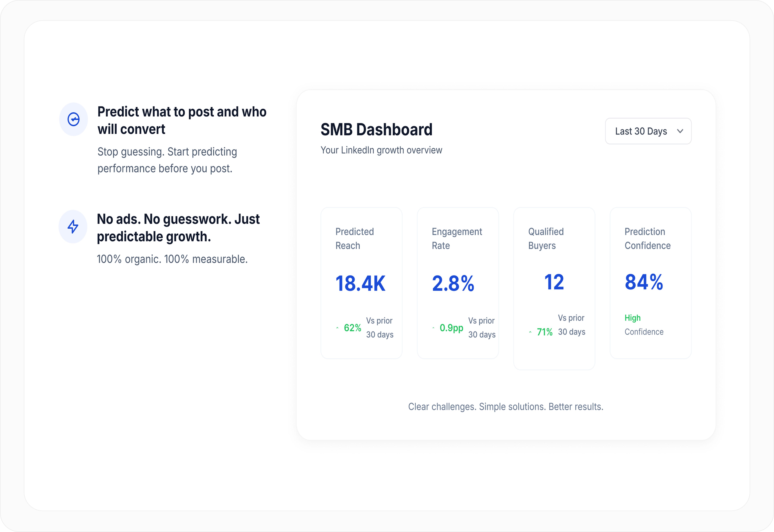Click the lightning bolt icon beside No ads
The width and height of the screenshot is (774, 532).
(x=73, y=227)
